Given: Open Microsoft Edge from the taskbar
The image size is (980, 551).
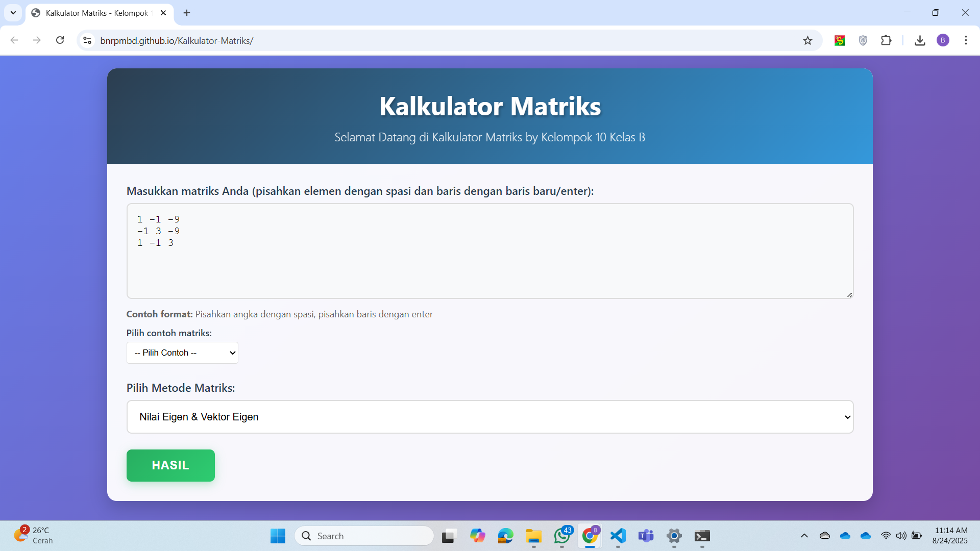Looking at the screenshot, I should (505, 536).
